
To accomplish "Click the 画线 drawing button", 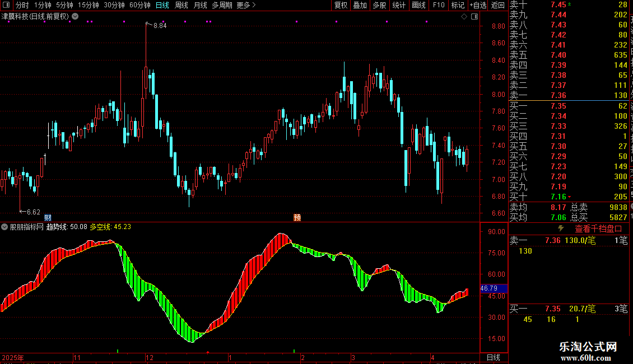I will (418, 5).
